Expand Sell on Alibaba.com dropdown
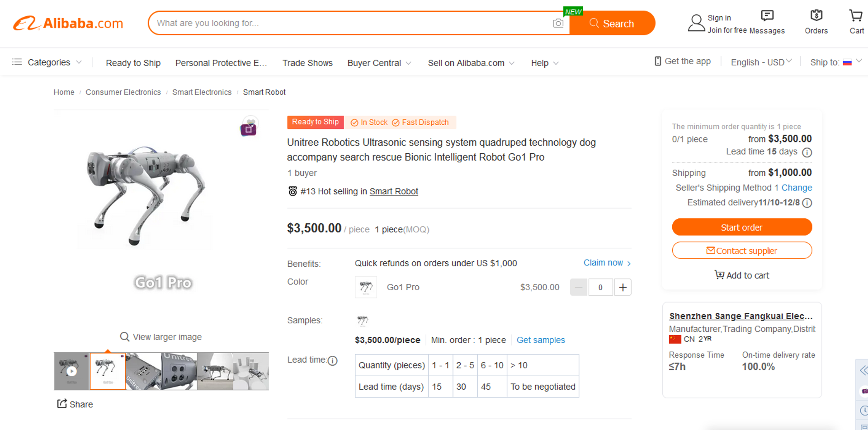The image size is (868, 430). pyautogui.click(x=471, y=63)
